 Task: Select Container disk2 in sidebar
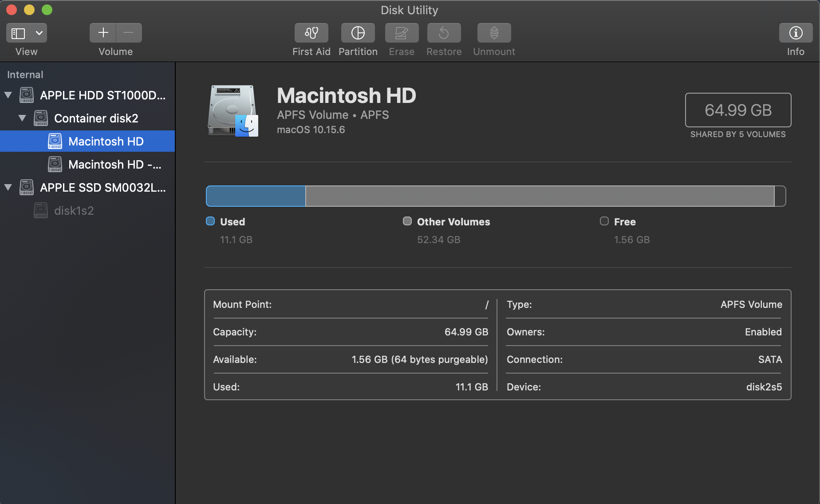pyautogui.click(x=87, y=118)
